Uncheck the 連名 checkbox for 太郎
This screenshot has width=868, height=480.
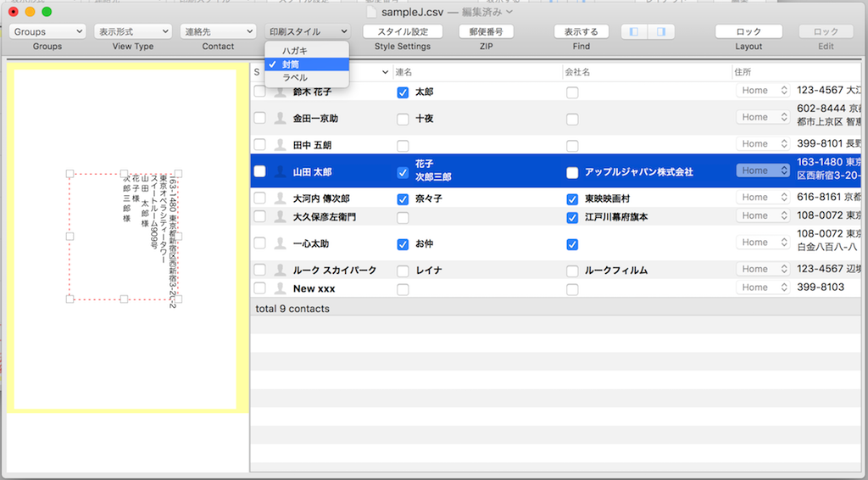403,92
